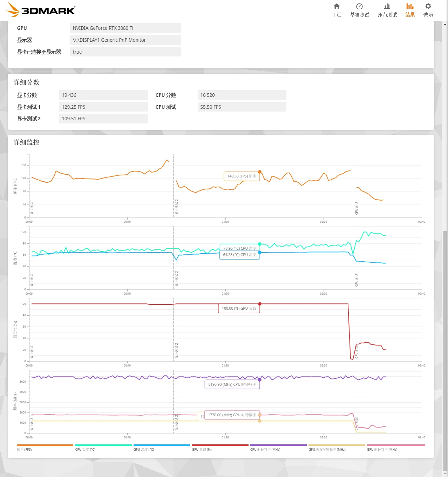
Task: Click the vertical scrollbar thumb
Action: 445,351
